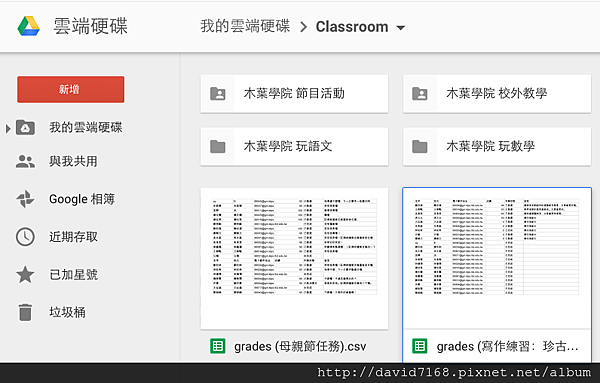Open the Classroom folder dropdown arrow
Screen dimensions: 600x383
click(401, 28)
